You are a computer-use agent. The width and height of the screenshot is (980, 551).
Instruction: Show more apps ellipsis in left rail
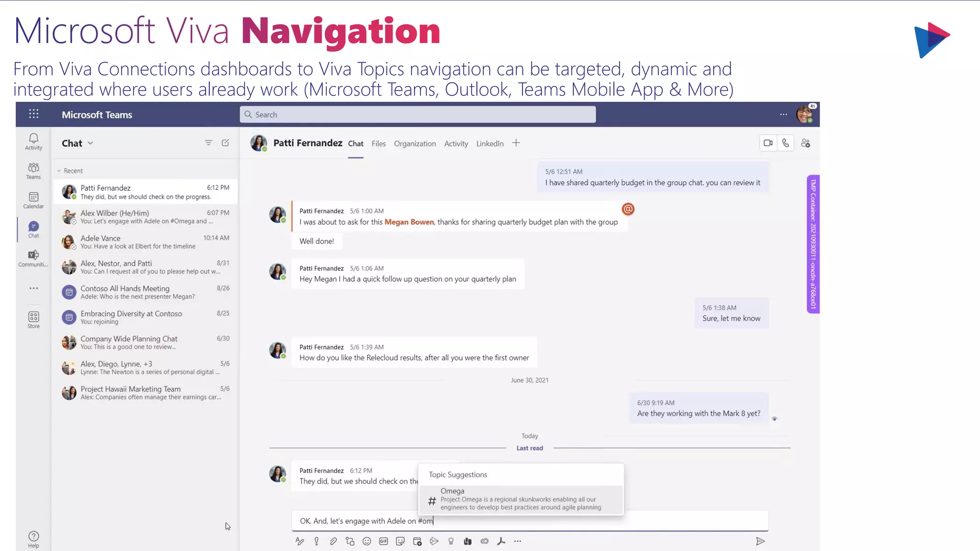tap(33, 288)
